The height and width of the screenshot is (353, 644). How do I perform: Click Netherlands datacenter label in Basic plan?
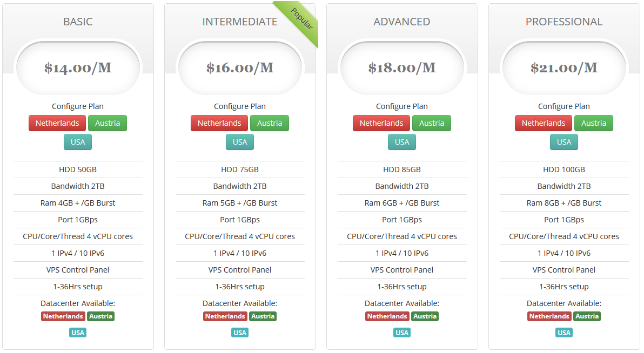click(63, 316)
